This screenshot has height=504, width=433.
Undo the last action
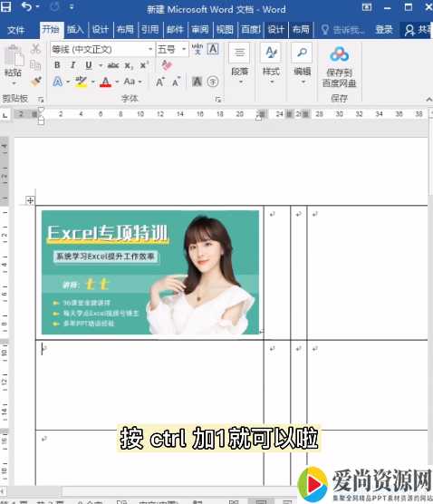point(26,6)
